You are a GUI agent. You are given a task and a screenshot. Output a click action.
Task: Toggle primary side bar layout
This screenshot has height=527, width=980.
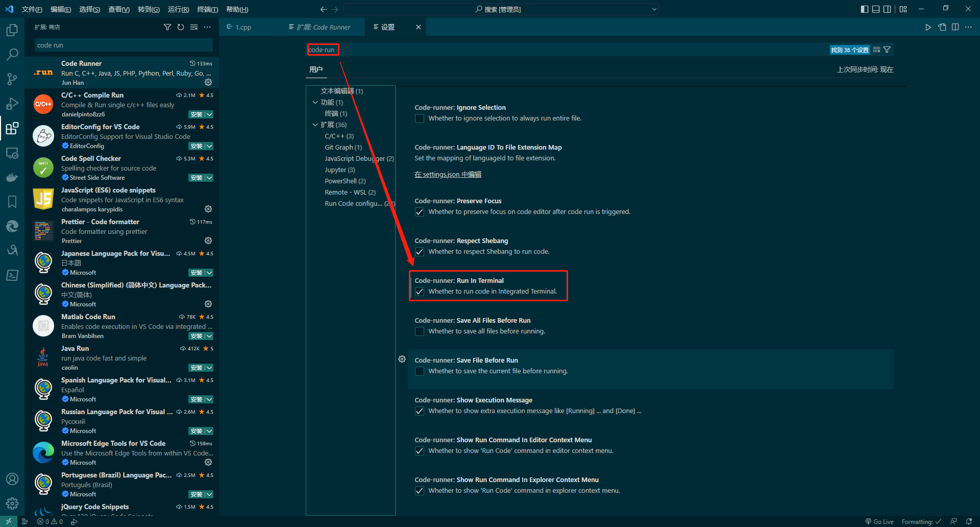click(x=864, y=9)
